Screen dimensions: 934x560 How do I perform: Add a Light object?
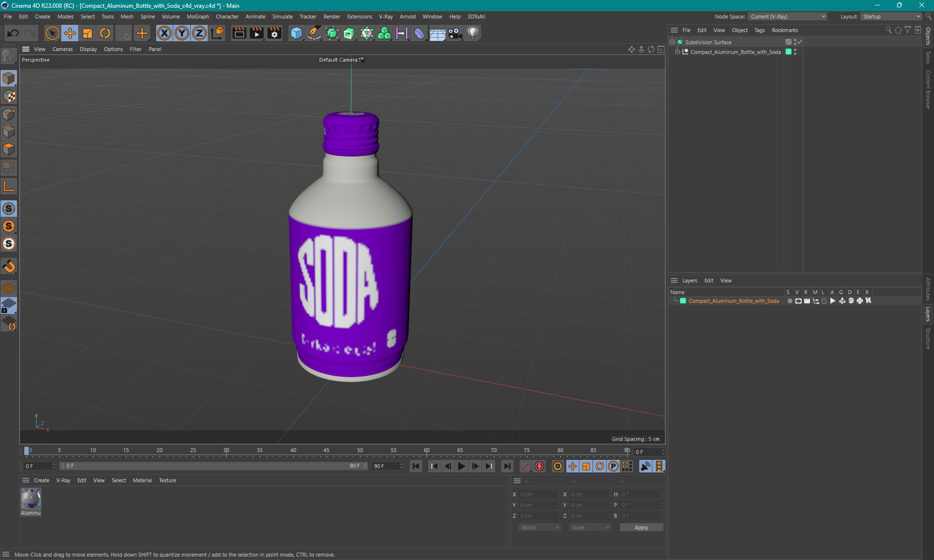pyautogui.click(x=472, y=33)
